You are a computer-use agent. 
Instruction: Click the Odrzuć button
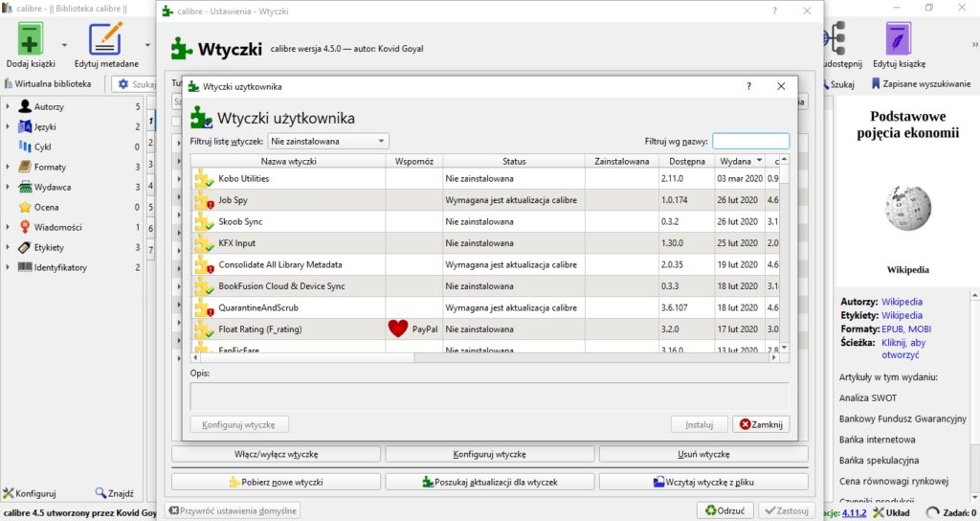[725, 510]
